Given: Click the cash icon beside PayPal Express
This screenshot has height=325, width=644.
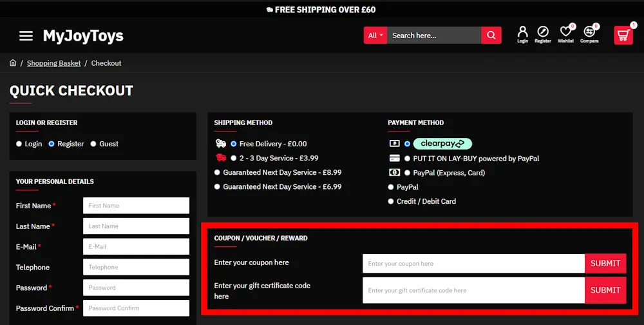Looking at the screenshot, I should coord(394,172).
